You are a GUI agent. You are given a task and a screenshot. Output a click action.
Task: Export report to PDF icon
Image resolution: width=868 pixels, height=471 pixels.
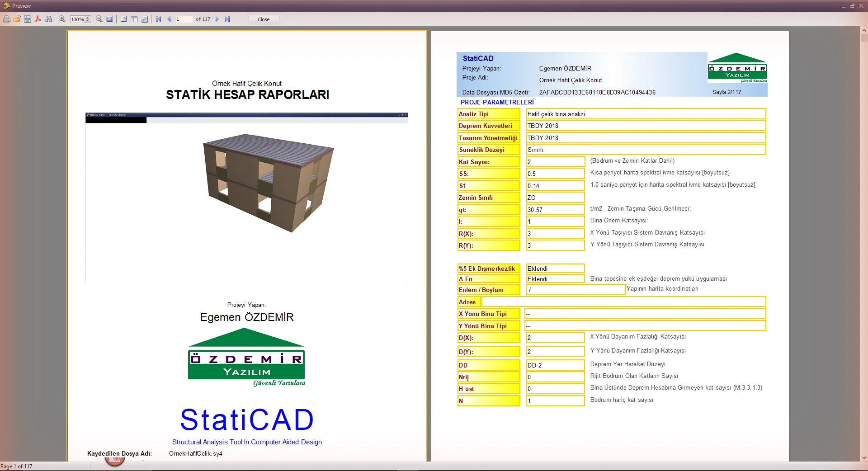click(38, 19)
